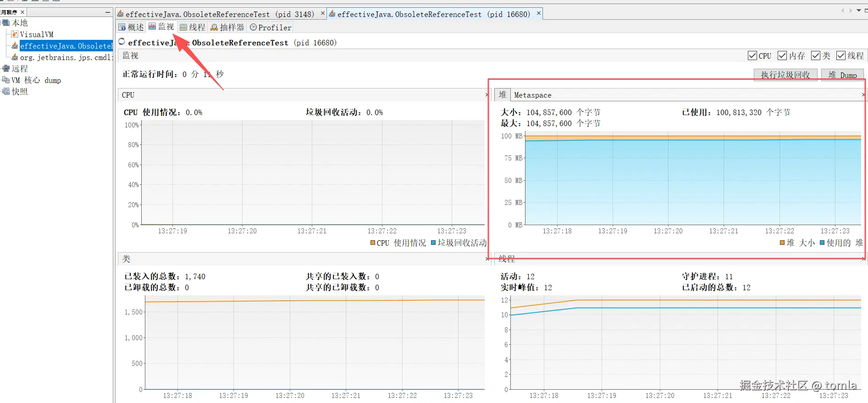This screenshot has width=868, height=403.
Task: Click inside the CPU usage chart
Action: (313, 173)
